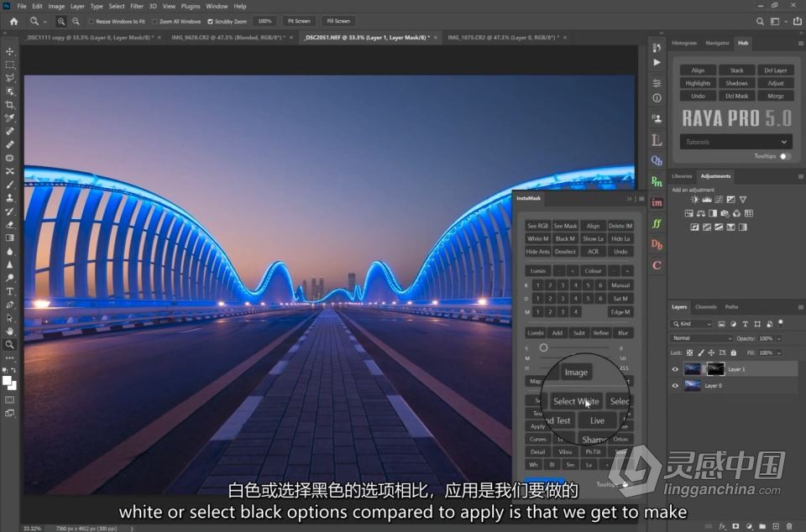Viewport: 806px width, 532px height.
Task: Select the Horizontal Type tool
Action: 10,291
